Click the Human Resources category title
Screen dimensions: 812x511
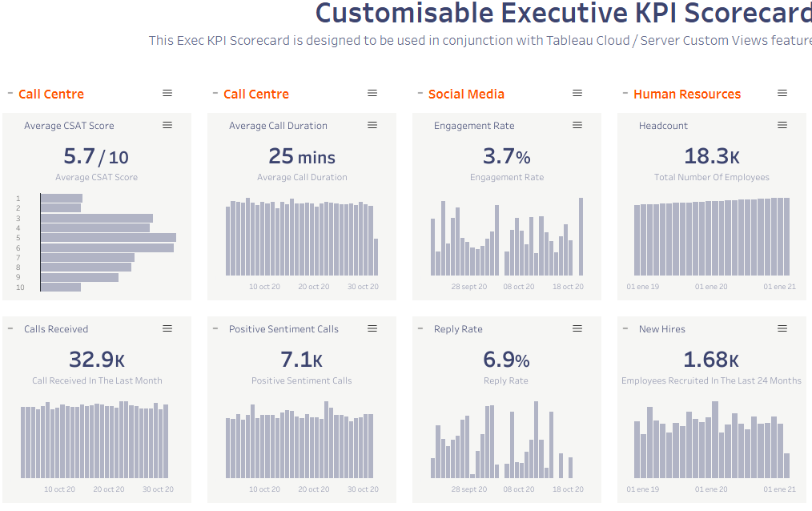coord(686,95)
